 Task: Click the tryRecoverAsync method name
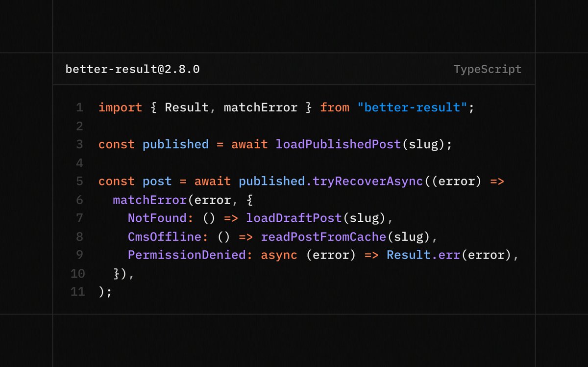367,181
